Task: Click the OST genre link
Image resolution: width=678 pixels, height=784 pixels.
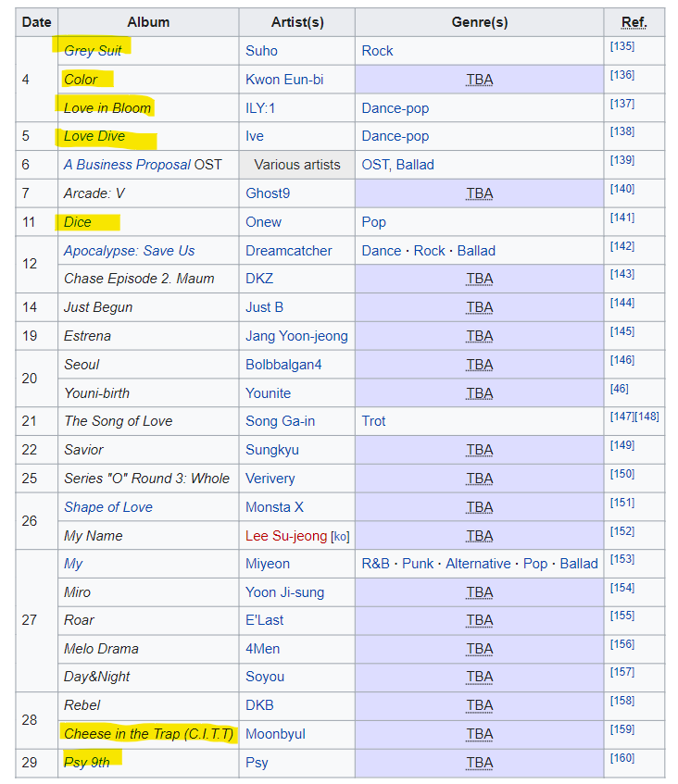Action: pos(375,165)
